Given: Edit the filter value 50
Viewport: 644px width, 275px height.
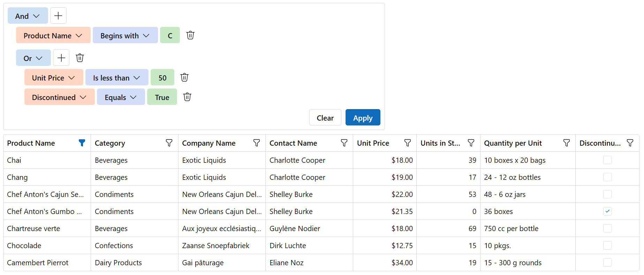Looking at the screenshot, I should [x=162, y=77].
